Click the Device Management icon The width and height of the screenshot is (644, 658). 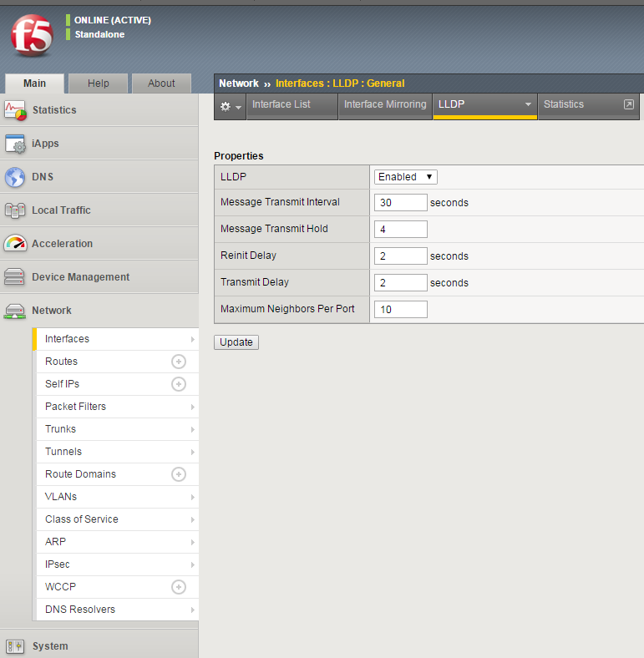click(x=16, y=277)
